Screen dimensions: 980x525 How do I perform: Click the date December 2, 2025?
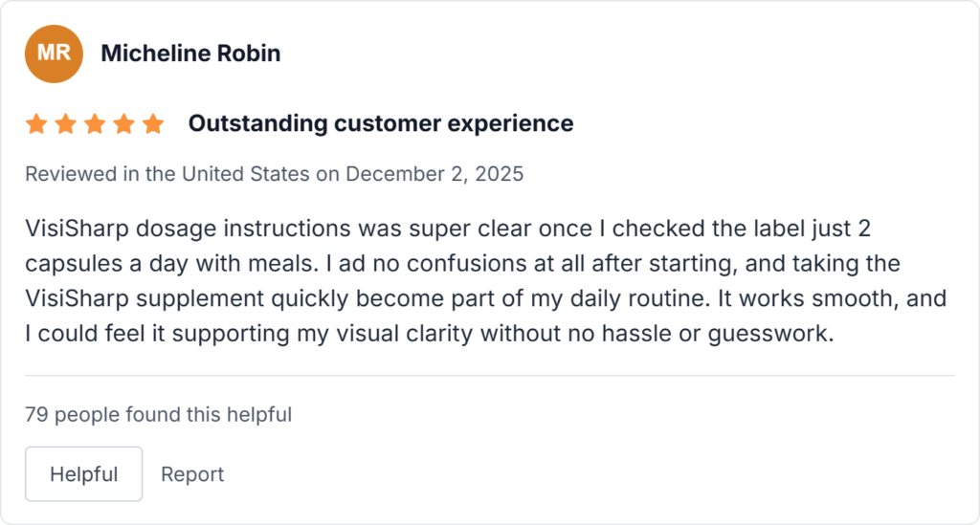tap(434, 174)
